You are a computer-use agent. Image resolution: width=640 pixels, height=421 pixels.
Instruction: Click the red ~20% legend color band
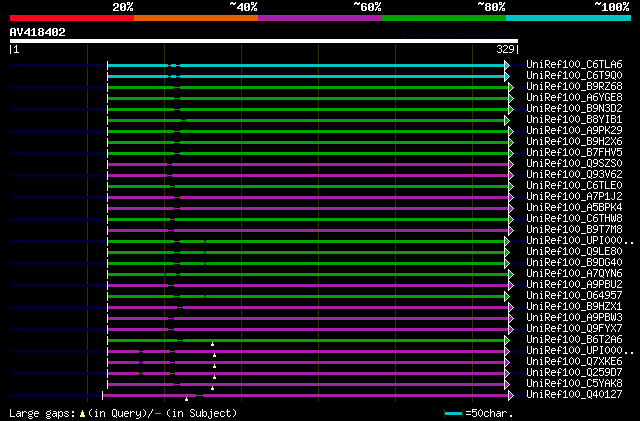[71, 18]
